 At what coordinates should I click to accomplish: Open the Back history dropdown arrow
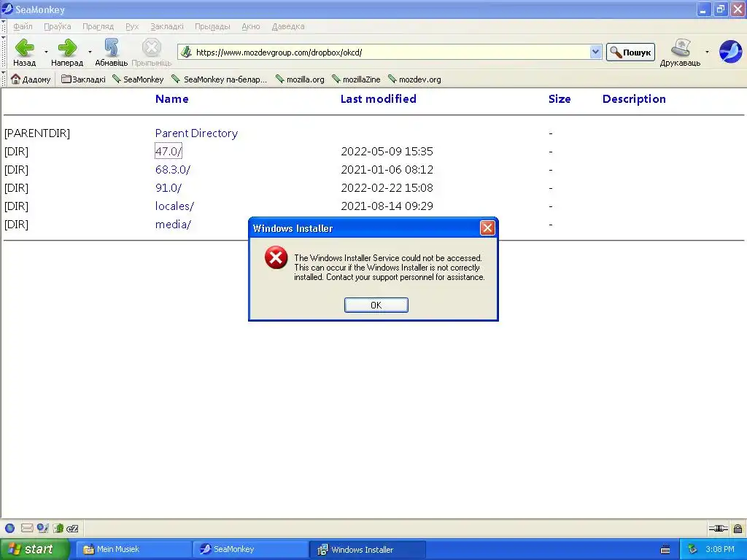46,52
